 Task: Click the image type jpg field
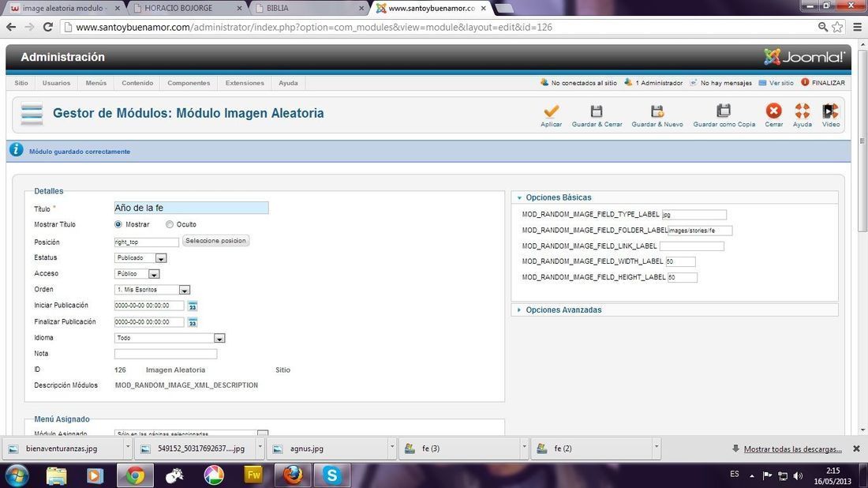694,214
